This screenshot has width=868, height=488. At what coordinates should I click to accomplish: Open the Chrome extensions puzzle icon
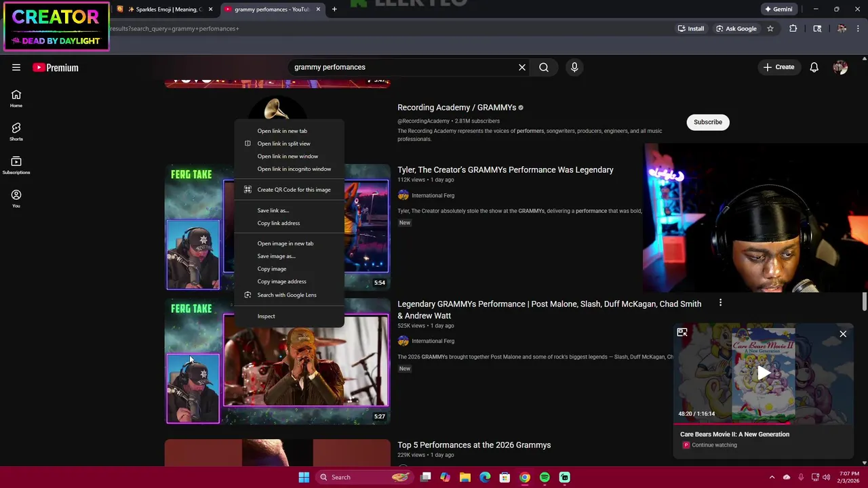pyautogui.click(x=793, y=28)
